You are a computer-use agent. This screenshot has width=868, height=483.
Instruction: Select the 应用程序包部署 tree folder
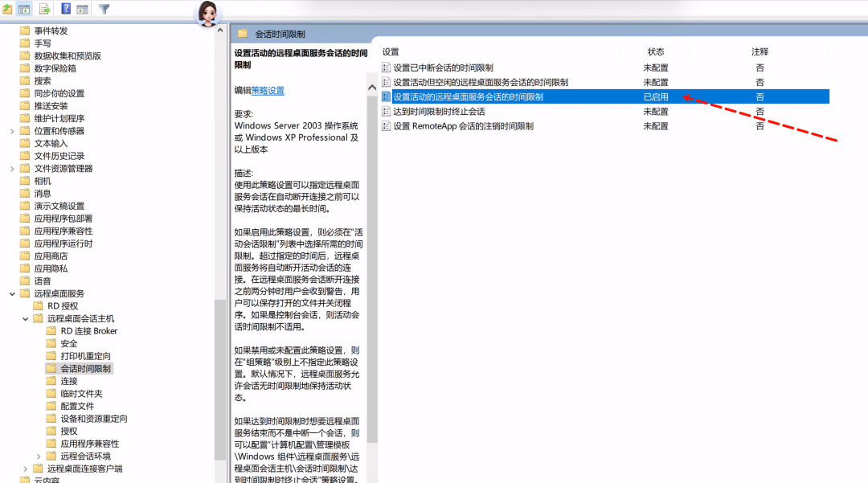pos(63,219)
